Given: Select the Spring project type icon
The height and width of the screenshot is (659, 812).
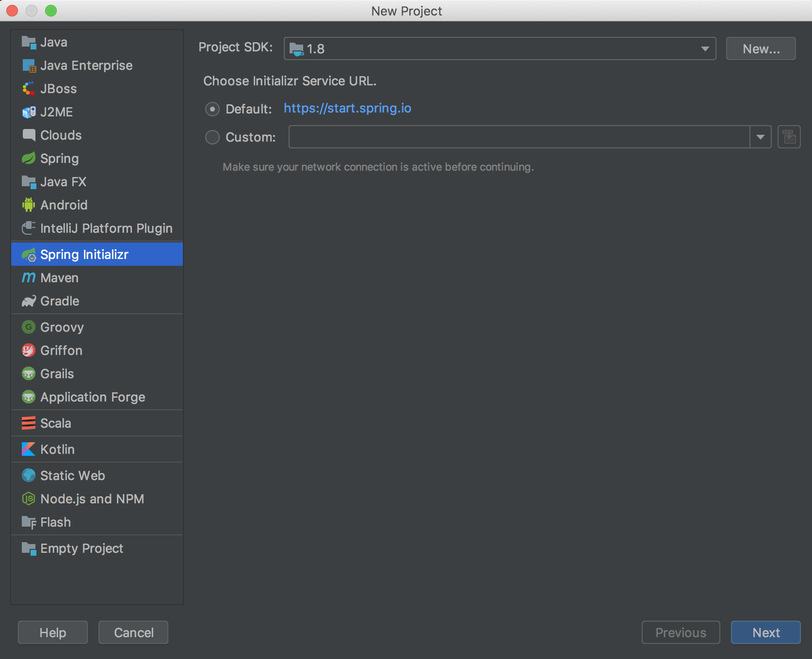Looking at the screenshot, I should tap(29, 159).
